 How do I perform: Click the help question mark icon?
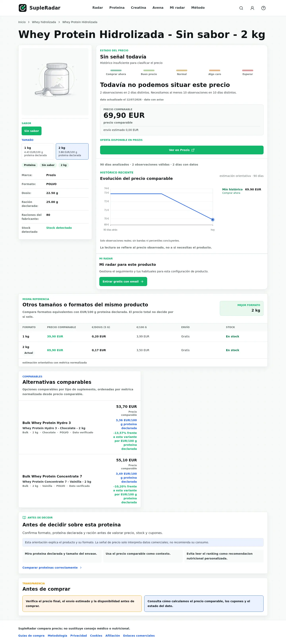(263, 8)
